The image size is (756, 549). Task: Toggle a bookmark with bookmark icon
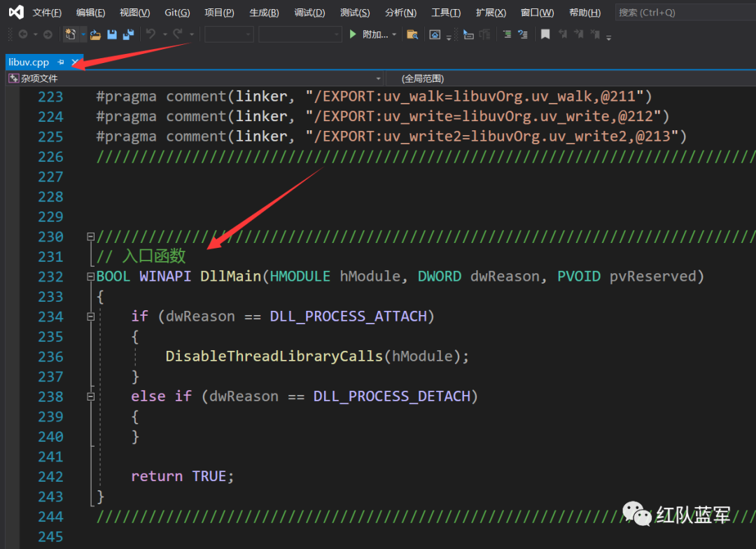pos(545,34)
